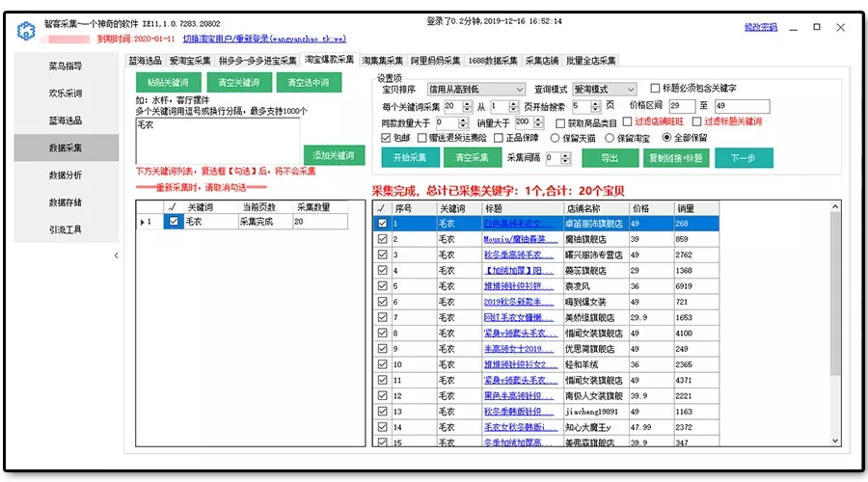Enable the 正品保障 checkbox
This screenshot has height=482, width=868.
499,138
